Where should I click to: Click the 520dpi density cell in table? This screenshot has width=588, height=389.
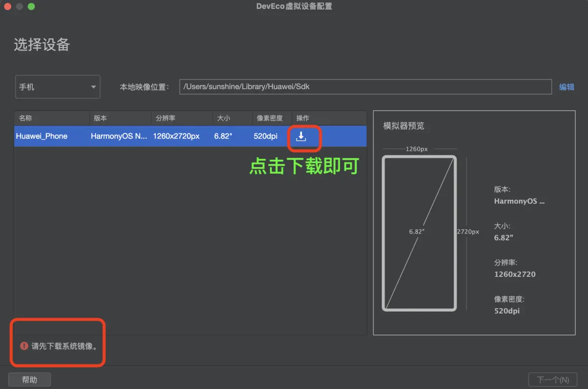tap(266, 136)
